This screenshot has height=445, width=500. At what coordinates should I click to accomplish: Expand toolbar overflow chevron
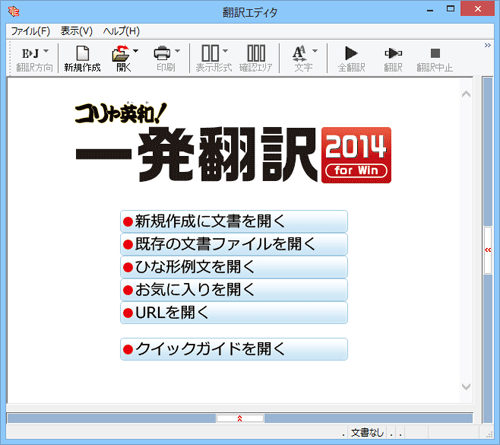[x=488, y=45]
